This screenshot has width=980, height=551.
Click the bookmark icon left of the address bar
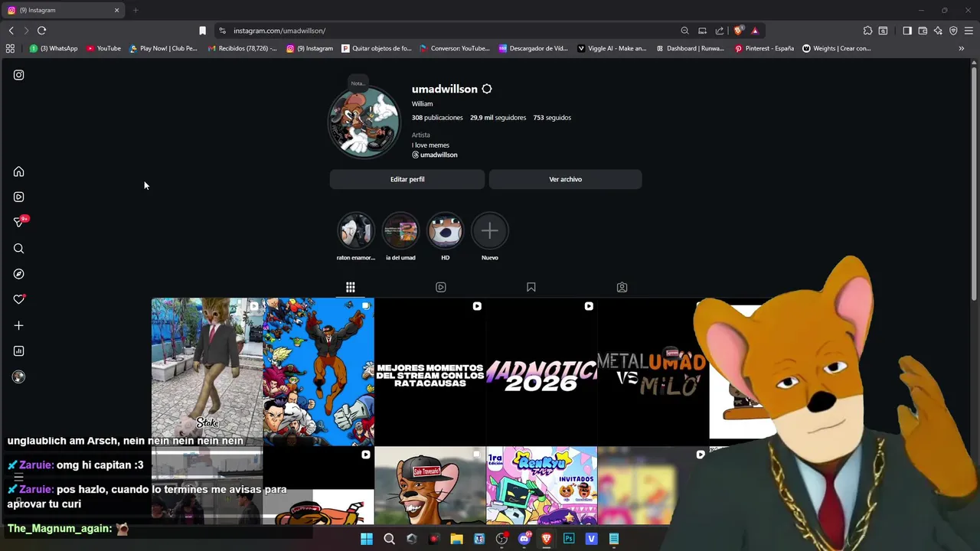(x=202, y=31)
